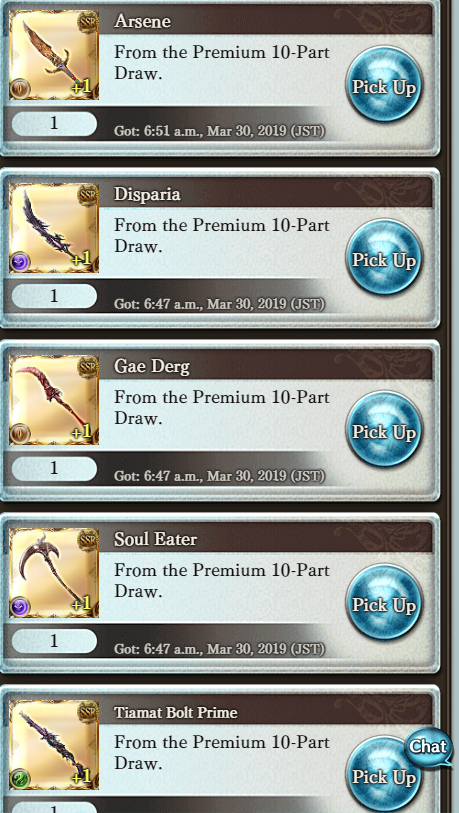The image size is (459, 813).
Task: Click the Gae Derg spear icon
Action: 54,400
